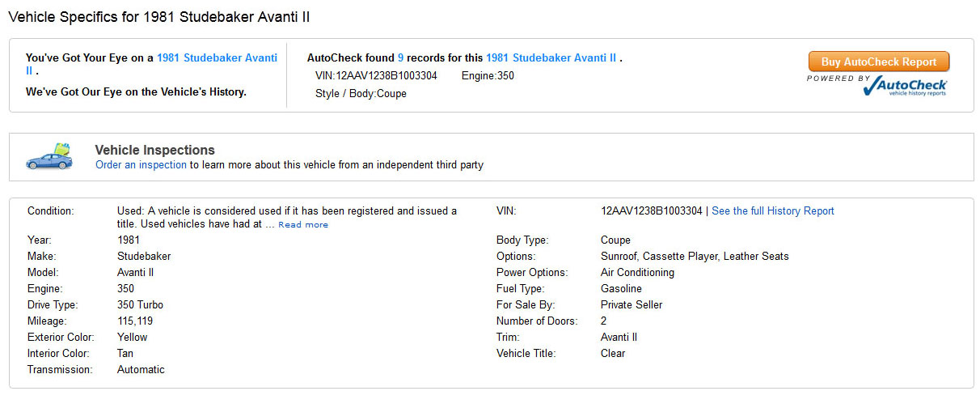Open See the full History Report link
This screenshot has height=408, width=980.
tap(772, 211)
